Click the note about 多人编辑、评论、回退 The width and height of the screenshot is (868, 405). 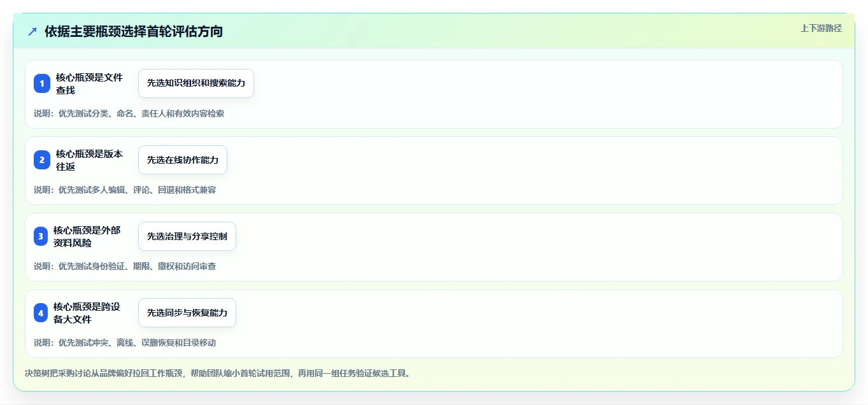tap(125, 190)
